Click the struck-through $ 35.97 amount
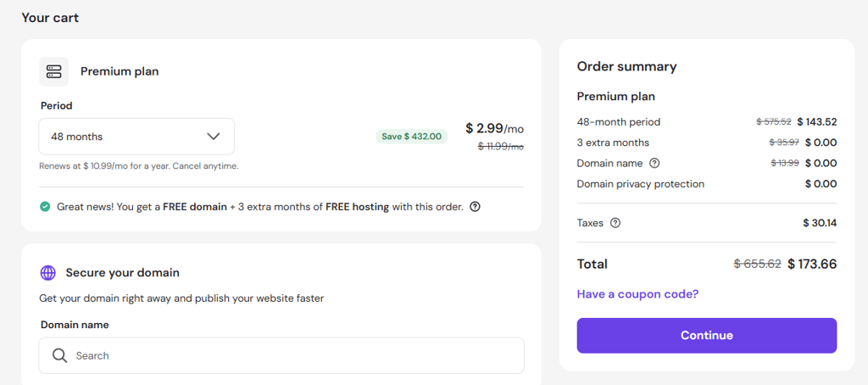This screenshot has height=385, width=868. point(784,142)
